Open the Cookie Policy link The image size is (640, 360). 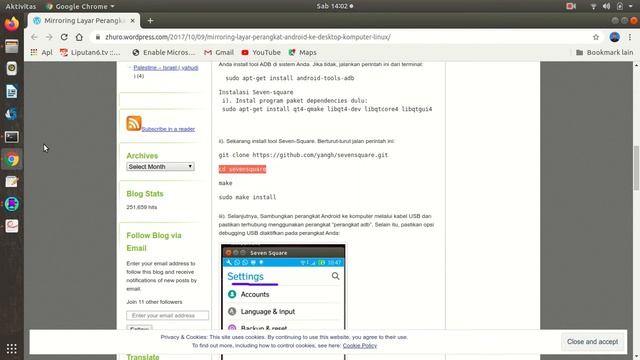click(360, 346)
